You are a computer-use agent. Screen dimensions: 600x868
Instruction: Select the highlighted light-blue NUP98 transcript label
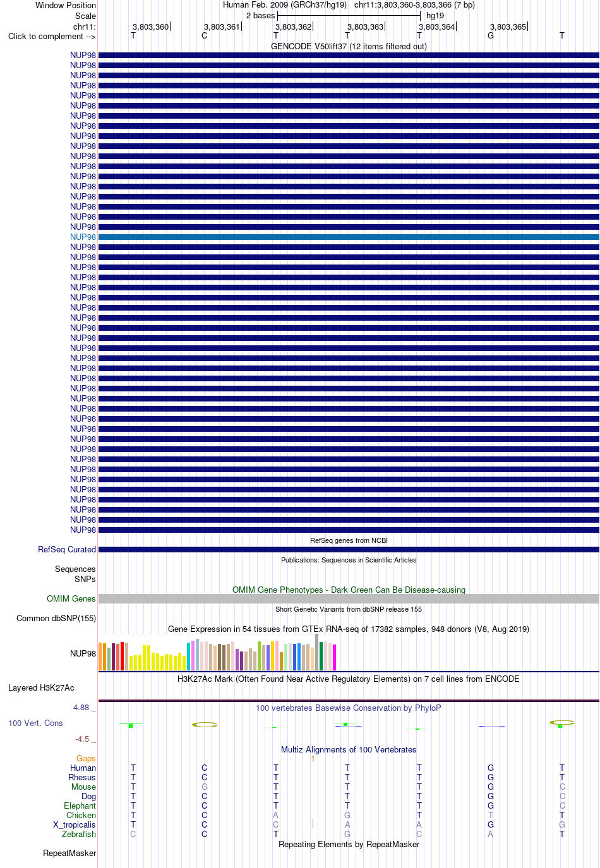pyautogui.click(x=83, y=237)
